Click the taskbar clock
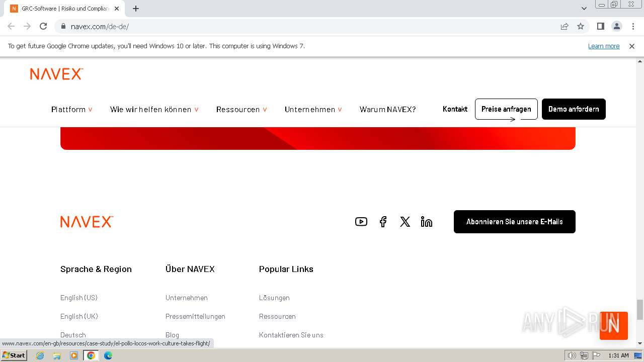The image size is (644, 362). click(x=618, y=355)
